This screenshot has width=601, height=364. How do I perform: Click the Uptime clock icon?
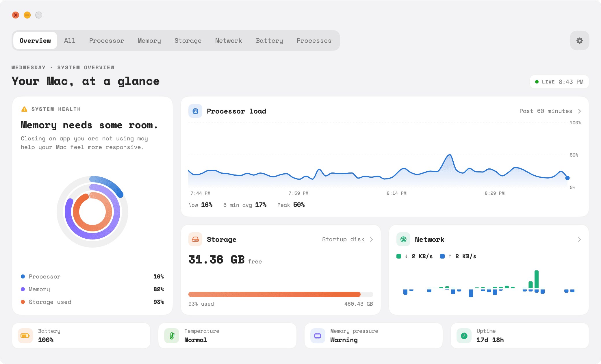coord(464,335)
